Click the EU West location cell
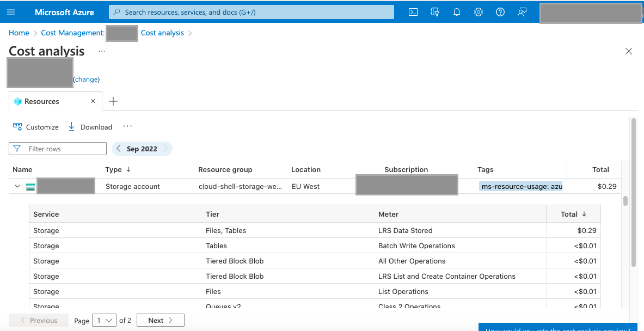This screenshot has width=644, height=331. (x=305, y=186)
